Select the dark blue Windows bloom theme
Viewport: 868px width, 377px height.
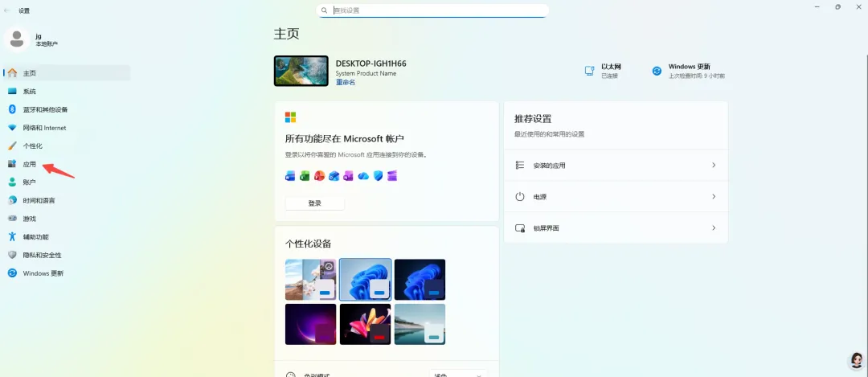(420, 280)
